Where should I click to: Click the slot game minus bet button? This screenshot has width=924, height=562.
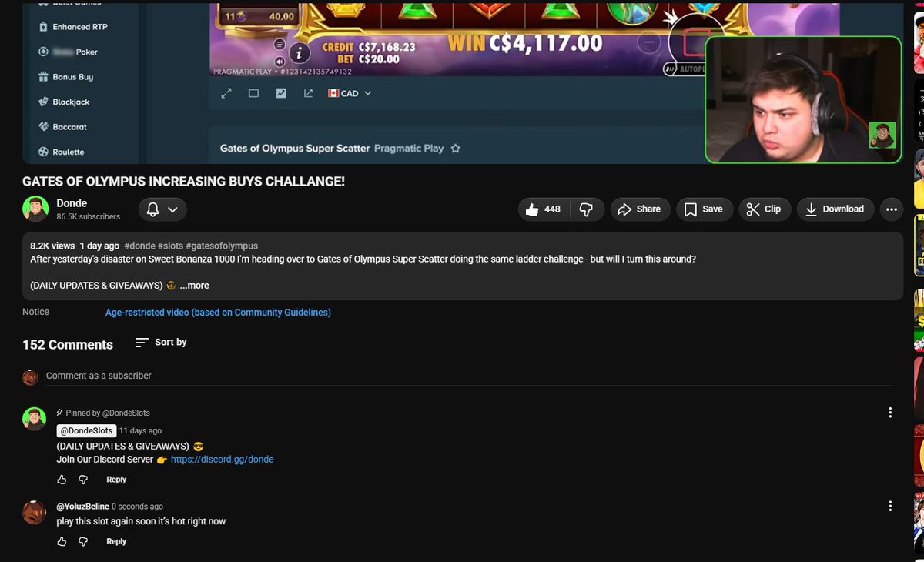(x=649, y=43)
